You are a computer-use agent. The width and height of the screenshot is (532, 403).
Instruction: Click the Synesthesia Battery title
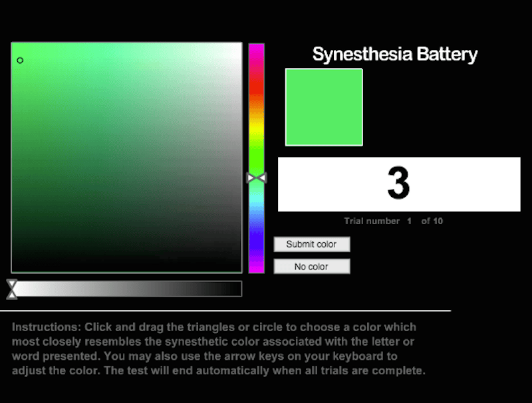394,55
